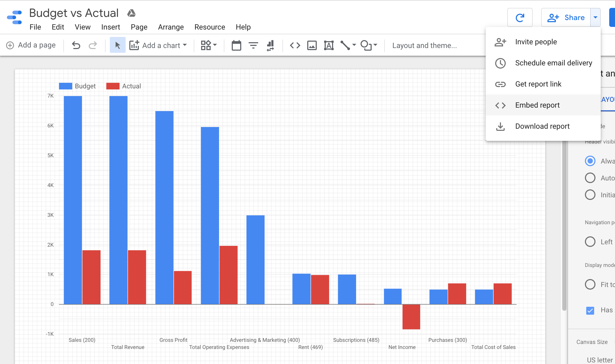Open the Resource menu

click(210, 27)
